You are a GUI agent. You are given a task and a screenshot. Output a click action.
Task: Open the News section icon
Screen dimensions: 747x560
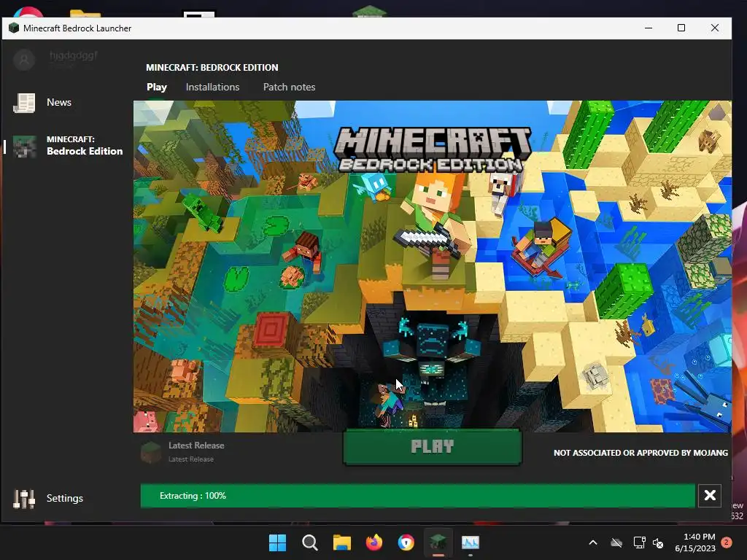click(24, 102)
